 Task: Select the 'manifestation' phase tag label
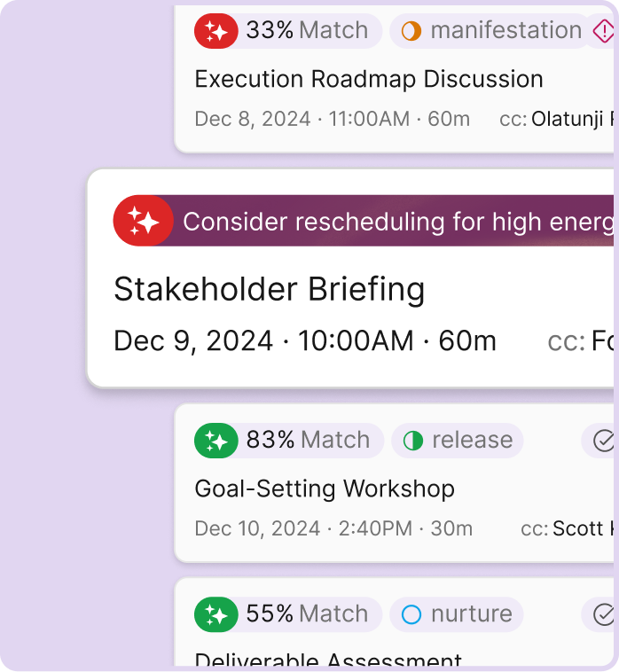(505, 31)
